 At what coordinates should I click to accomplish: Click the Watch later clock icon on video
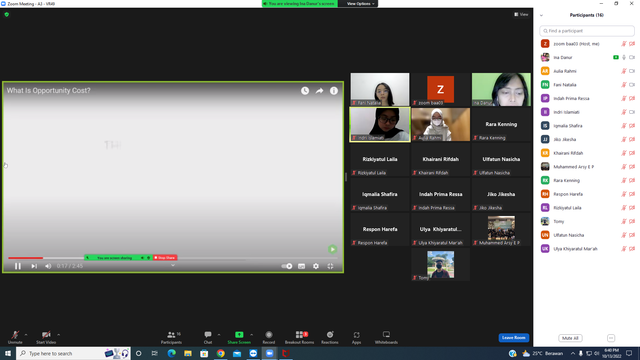pos(305,91)
